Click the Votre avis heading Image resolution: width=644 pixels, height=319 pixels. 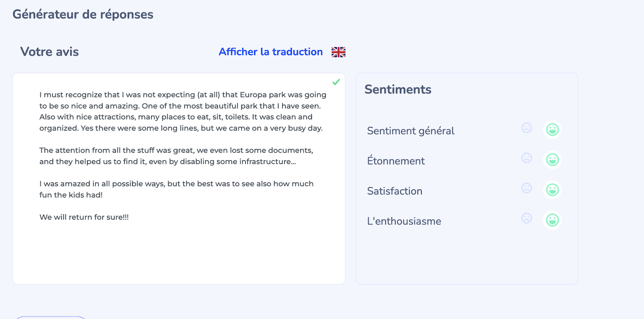50,52
